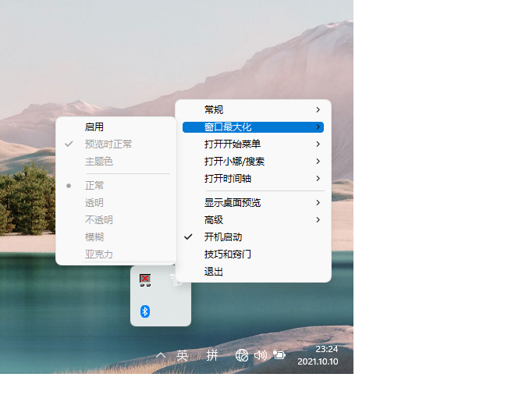Open 技巧和窍门 from the menu

(253, 254)
